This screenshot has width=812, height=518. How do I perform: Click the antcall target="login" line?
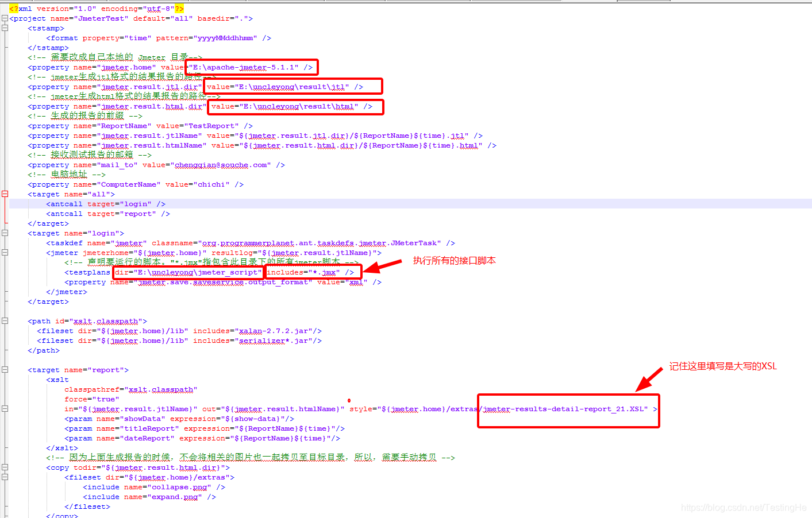point(106,204)
